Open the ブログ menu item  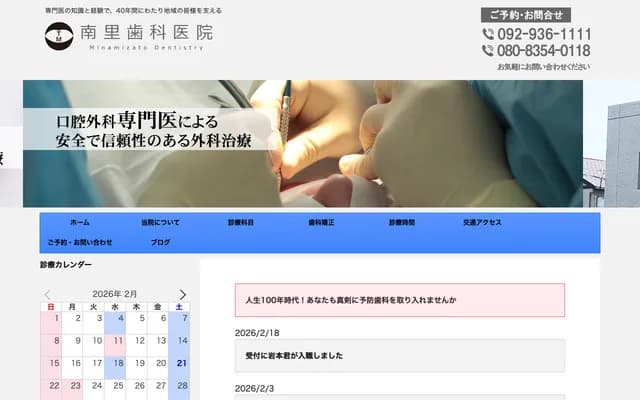pos(160,242)
